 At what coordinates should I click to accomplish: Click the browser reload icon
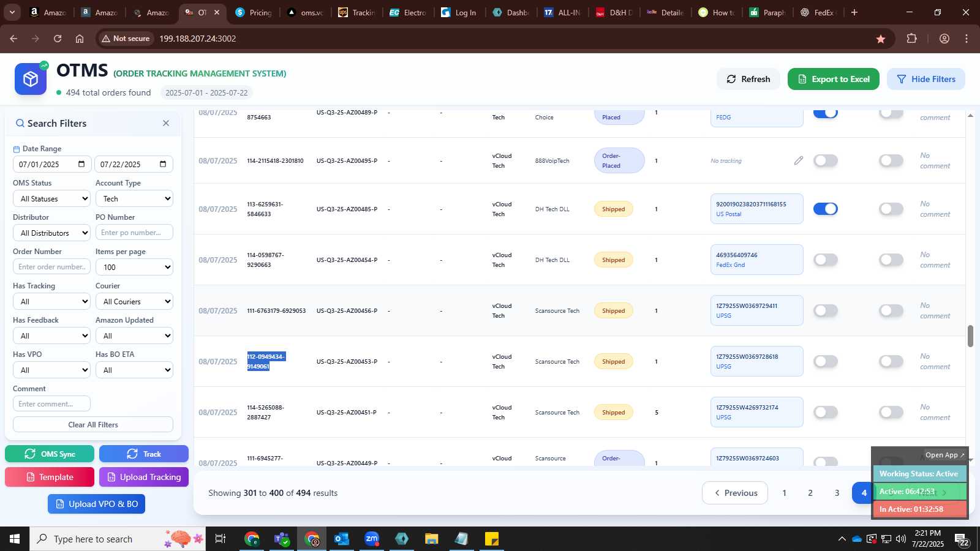[x=58, y=39]
